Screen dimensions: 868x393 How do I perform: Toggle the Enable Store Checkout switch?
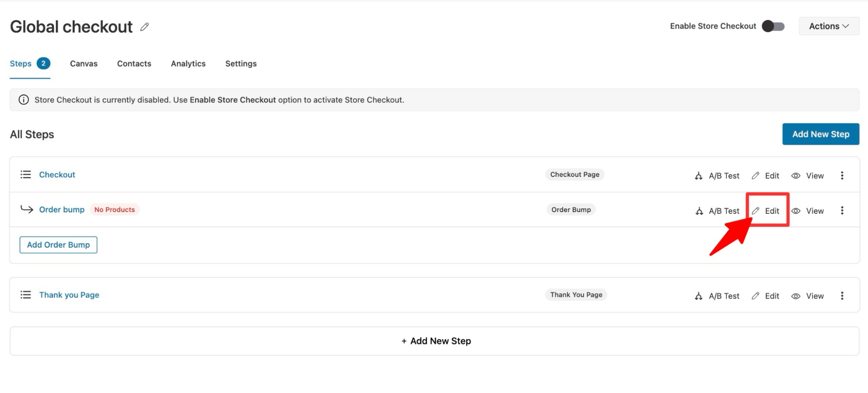(773, 26)
